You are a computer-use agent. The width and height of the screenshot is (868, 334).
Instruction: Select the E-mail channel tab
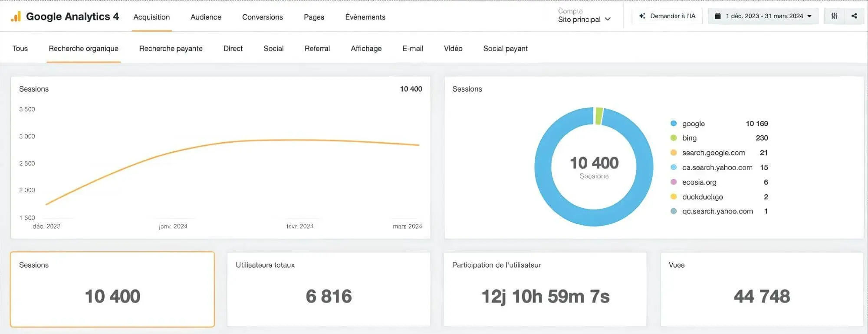[412, 49]
